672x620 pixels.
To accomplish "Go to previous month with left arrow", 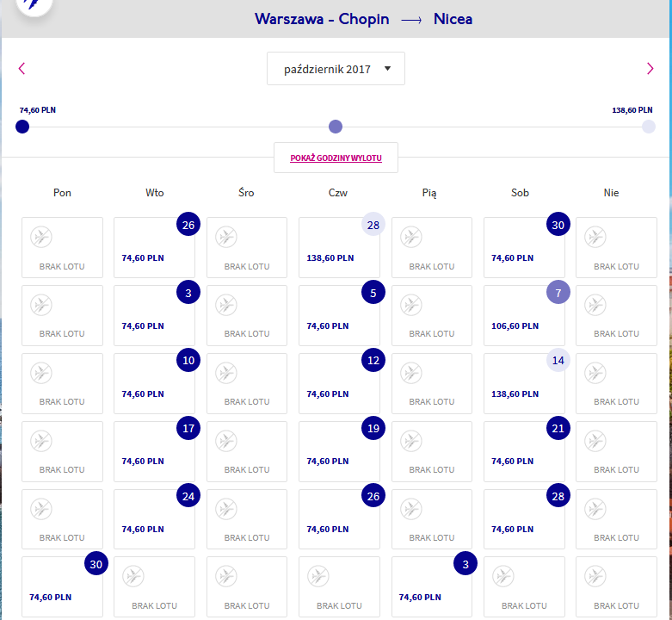I will (22, 69).
